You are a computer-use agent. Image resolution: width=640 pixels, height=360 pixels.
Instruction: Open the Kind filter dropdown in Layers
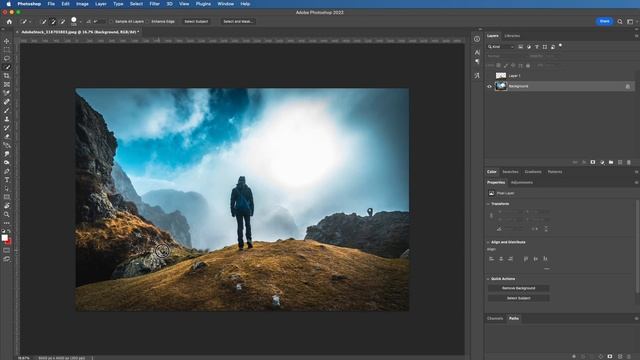501,47
